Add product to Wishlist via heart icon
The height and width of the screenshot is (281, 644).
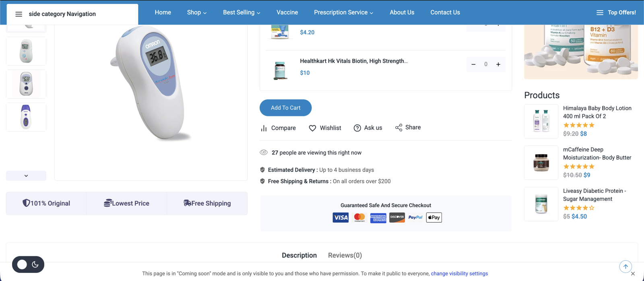tap(312, 128)
